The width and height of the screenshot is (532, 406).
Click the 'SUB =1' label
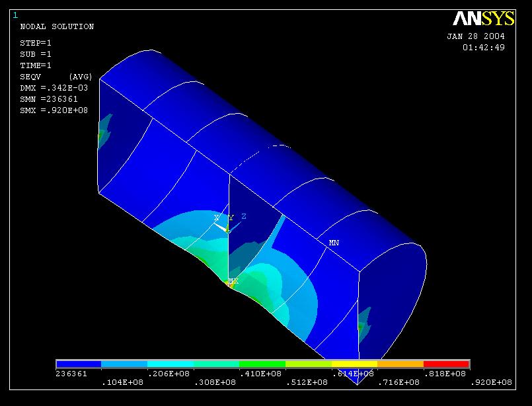pyautogui.click(x=36, y=54)
